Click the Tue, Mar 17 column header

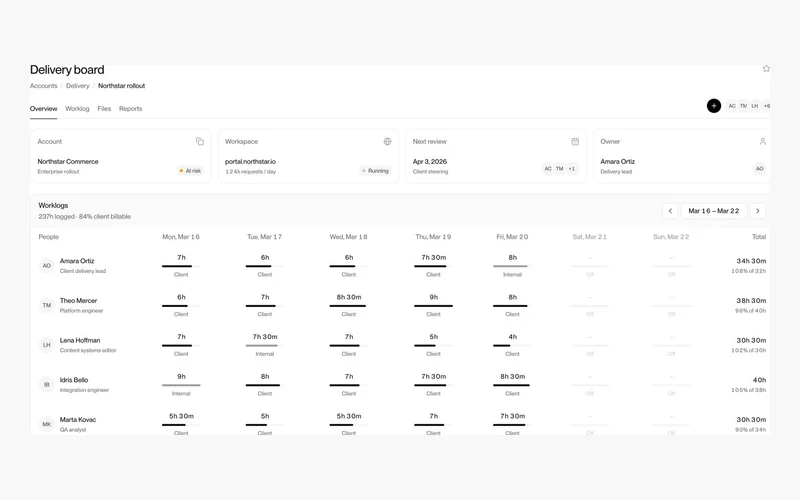pos(265,237)
